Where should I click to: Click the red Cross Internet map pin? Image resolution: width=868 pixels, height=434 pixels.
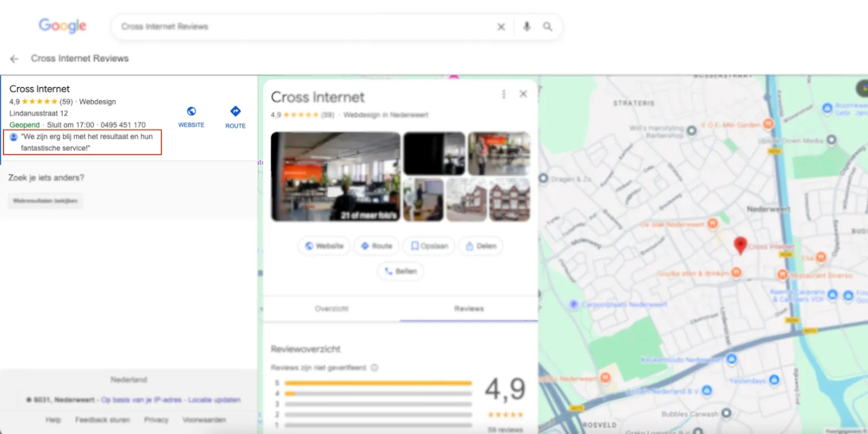tap(740, 245)
